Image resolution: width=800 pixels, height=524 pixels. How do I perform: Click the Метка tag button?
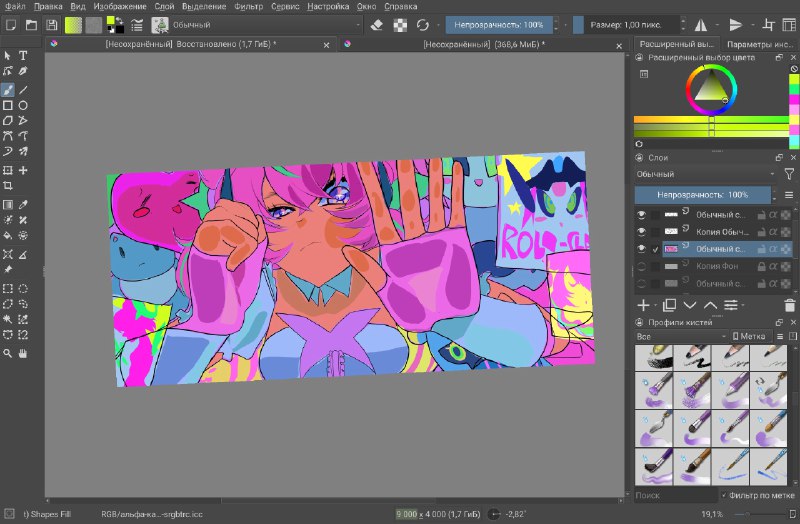click(749, 336)
